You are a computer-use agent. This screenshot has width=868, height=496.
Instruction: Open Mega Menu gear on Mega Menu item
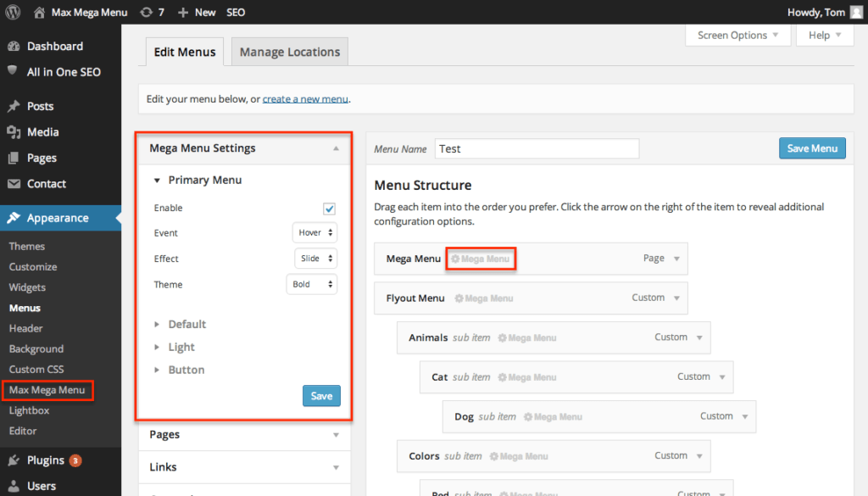coord(480,259)
